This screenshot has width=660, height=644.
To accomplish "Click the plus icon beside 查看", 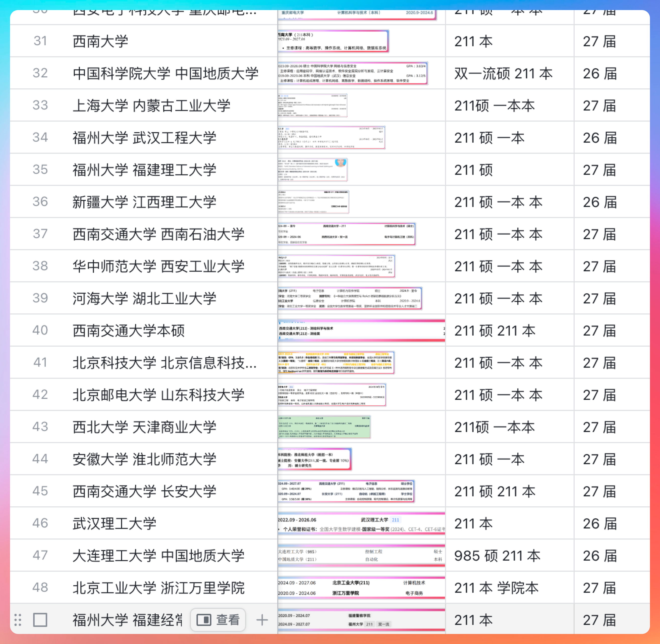I will (262, 620).
